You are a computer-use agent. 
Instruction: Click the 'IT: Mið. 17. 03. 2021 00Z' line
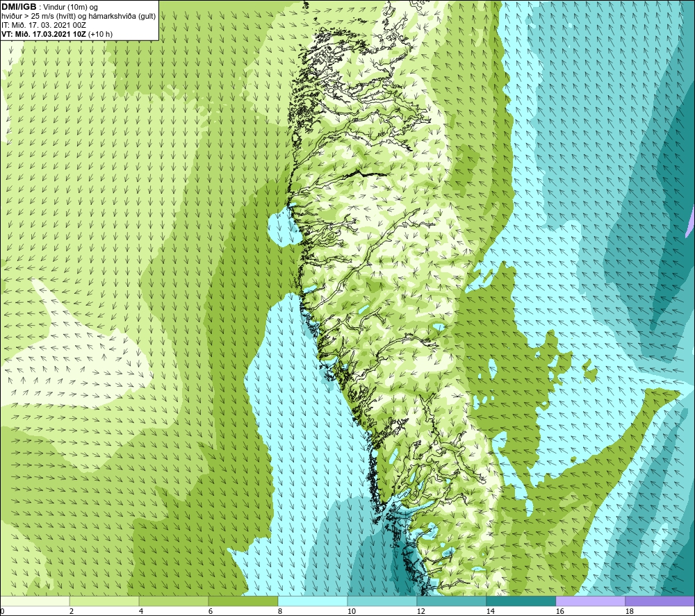(44, 25)
